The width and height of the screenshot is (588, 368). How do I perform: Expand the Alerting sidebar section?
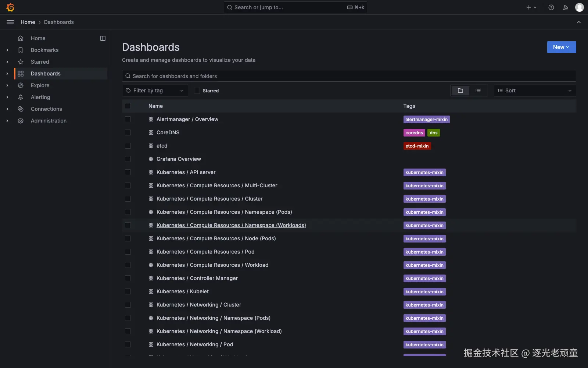[7, 97]
